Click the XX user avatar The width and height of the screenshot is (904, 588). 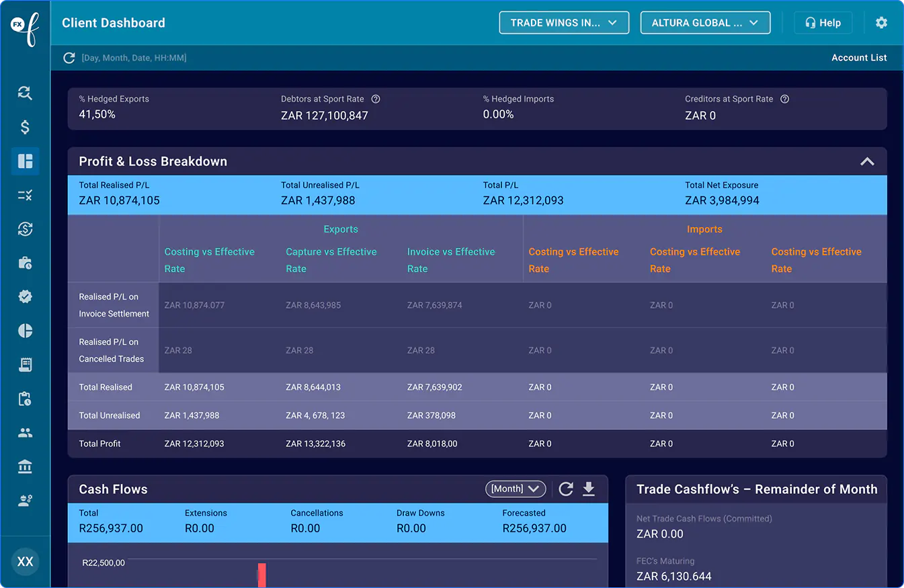tap(25, 562)
